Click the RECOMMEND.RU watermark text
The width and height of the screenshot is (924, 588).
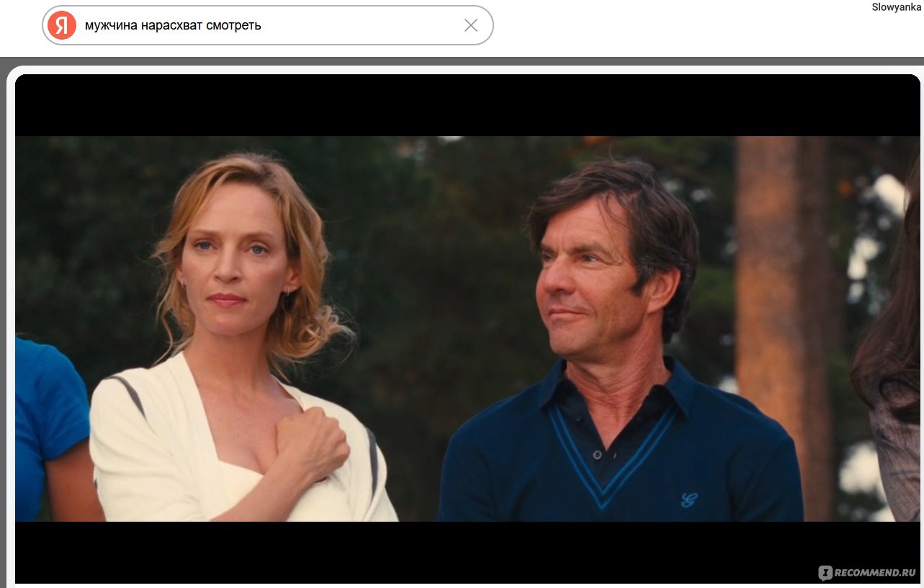875,573
